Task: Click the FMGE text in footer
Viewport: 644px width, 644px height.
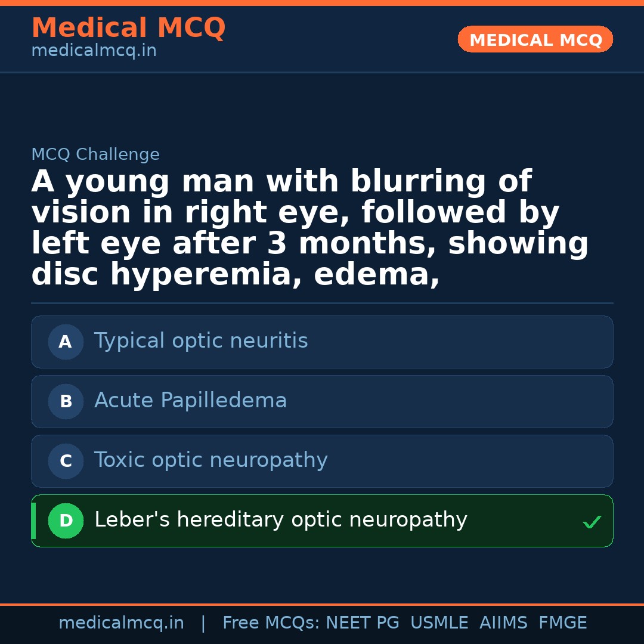Action: [x=563, y=623]
